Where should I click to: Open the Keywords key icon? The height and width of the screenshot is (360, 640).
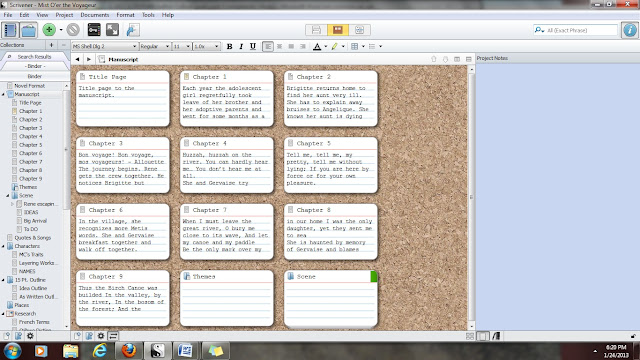94,30
